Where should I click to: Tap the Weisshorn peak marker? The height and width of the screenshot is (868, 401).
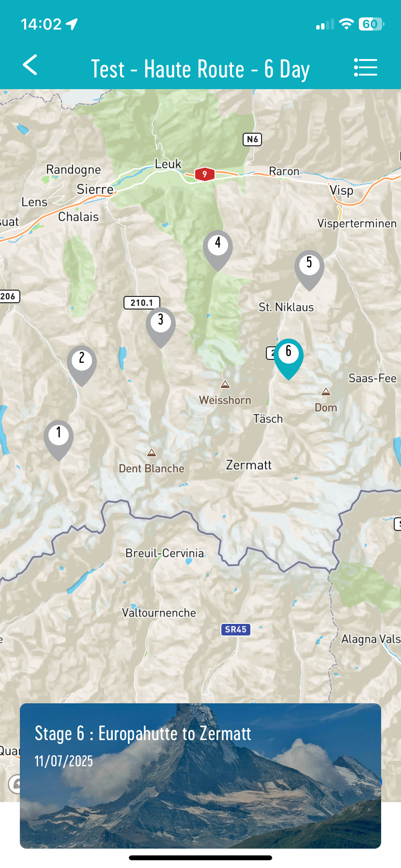click(x=225, y=385)
